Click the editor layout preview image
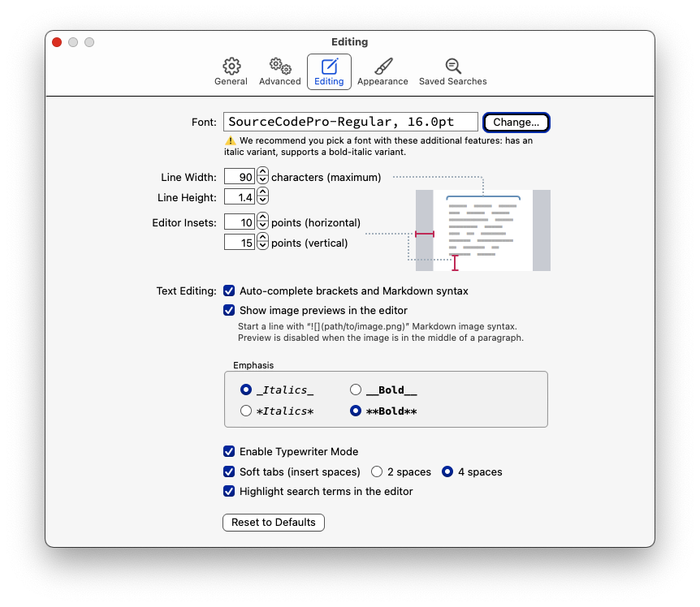Image resolution: width=700 pixels, height=607 pixels. point(482,230)
